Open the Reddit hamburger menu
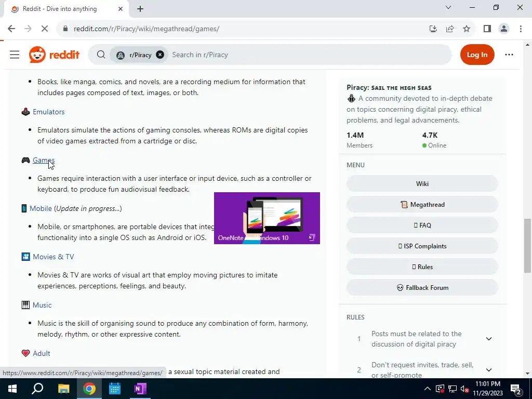This screenshot has height=399, width=532. tap(15, 55)
